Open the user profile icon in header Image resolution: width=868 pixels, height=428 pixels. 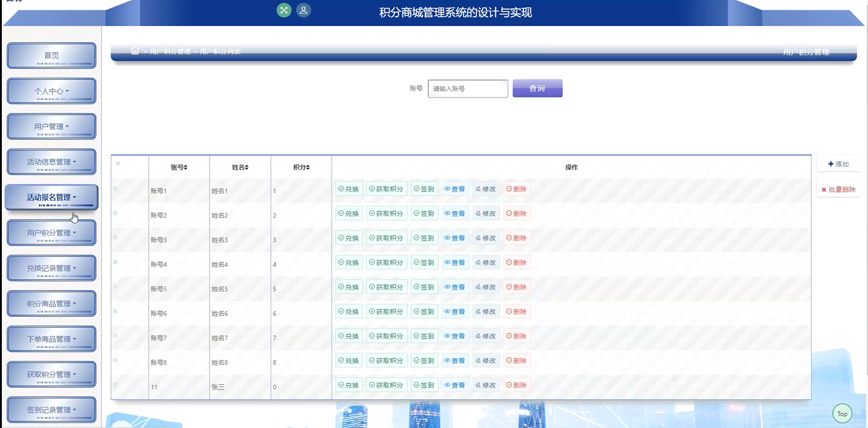pos(303,10)
